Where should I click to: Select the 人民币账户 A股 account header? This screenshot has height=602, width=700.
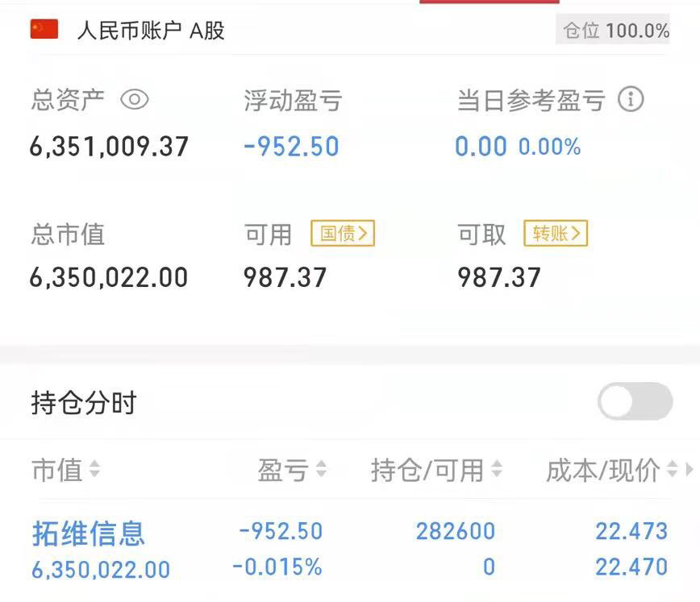[151, 31]
